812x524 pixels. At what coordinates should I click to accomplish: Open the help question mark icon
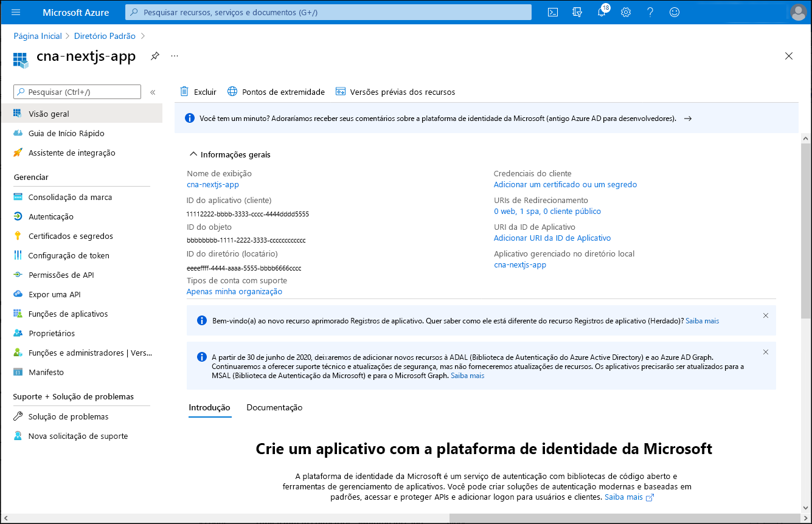pos(650,12)
